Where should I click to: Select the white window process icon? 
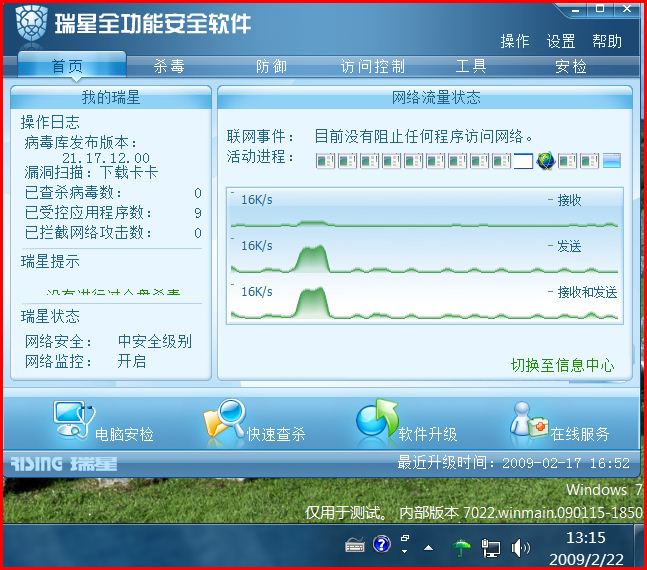click(x=523, y=161)
